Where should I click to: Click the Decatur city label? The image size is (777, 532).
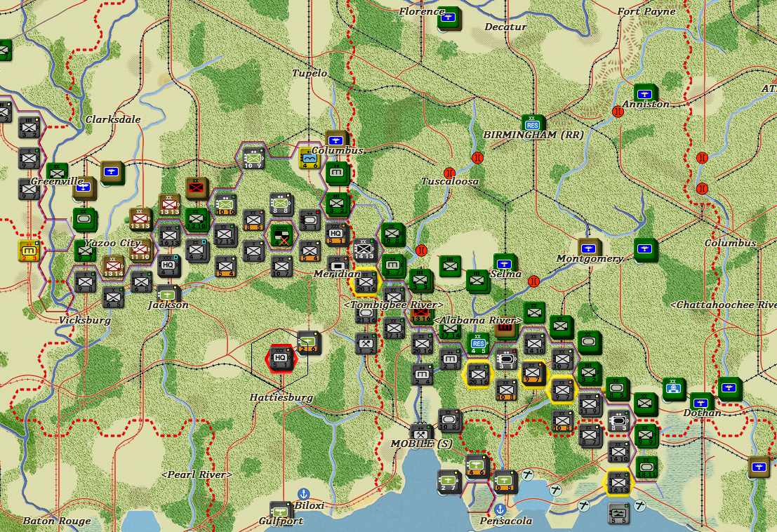505,27
